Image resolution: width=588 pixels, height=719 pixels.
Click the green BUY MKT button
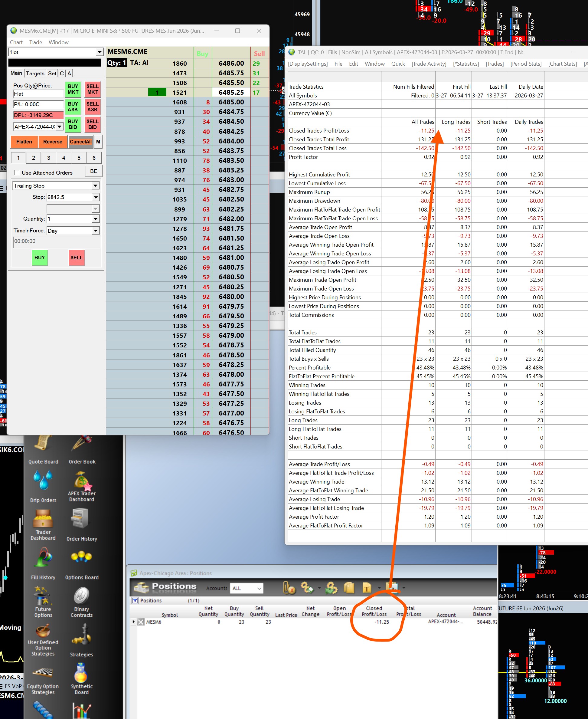pos(73,89)
